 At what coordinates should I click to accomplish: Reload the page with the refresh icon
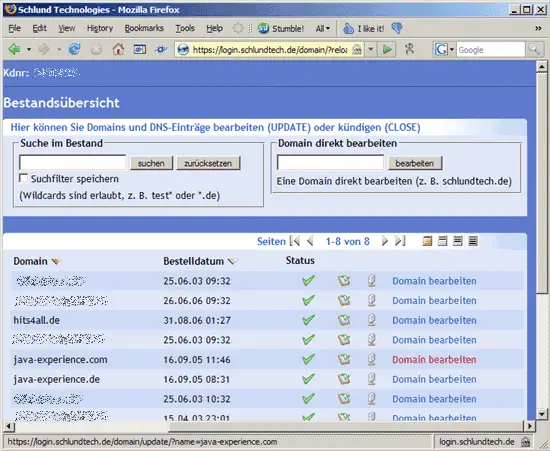coord(74,49)
